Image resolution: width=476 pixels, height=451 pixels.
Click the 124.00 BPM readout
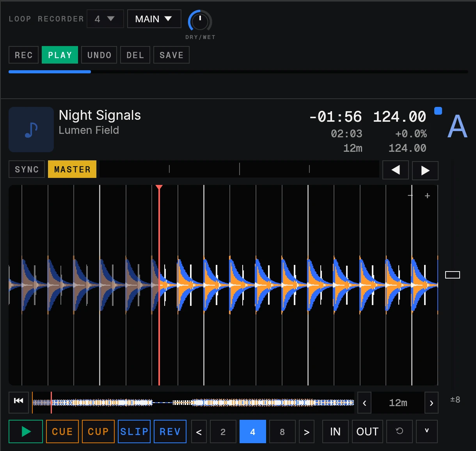click(400, 117)
